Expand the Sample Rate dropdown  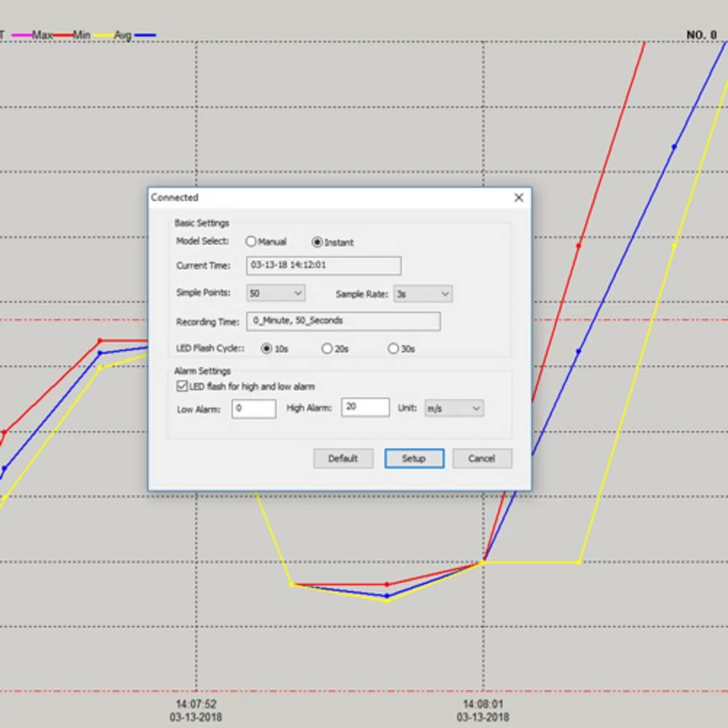(x=423, y=294)
